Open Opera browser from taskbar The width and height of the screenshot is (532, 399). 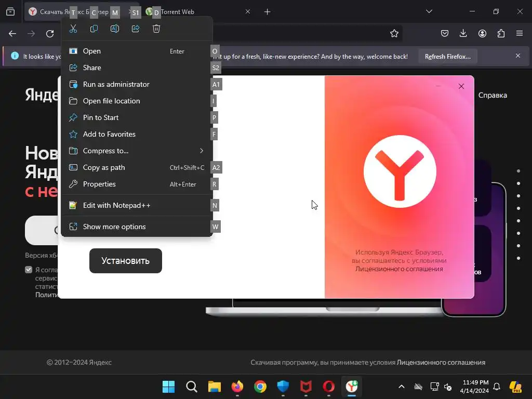329,387
